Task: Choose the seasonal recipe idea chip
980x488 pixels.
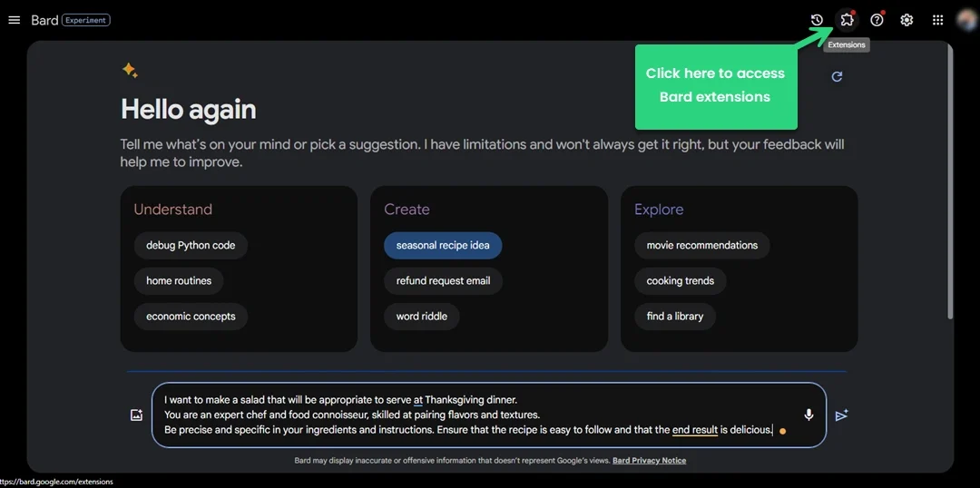Action: pyautogui.click(x=443, y=246)
